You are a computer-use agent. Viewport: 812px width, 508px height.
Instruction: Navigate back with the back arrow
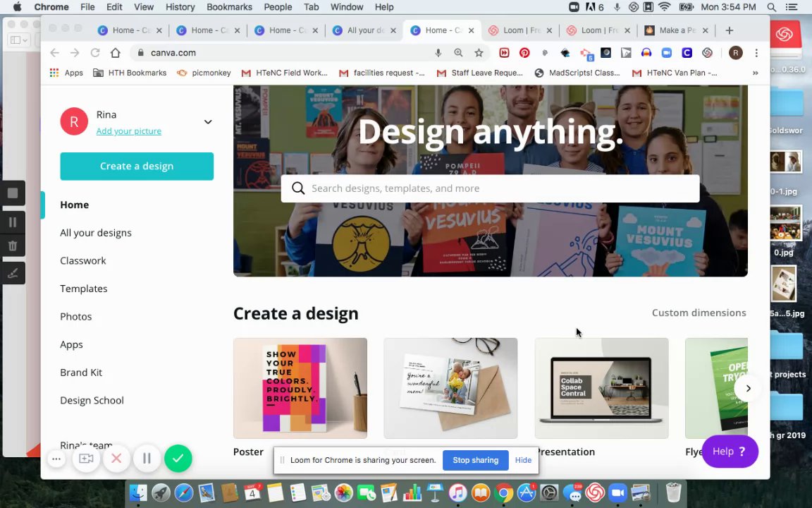click(x=54, y=53)
